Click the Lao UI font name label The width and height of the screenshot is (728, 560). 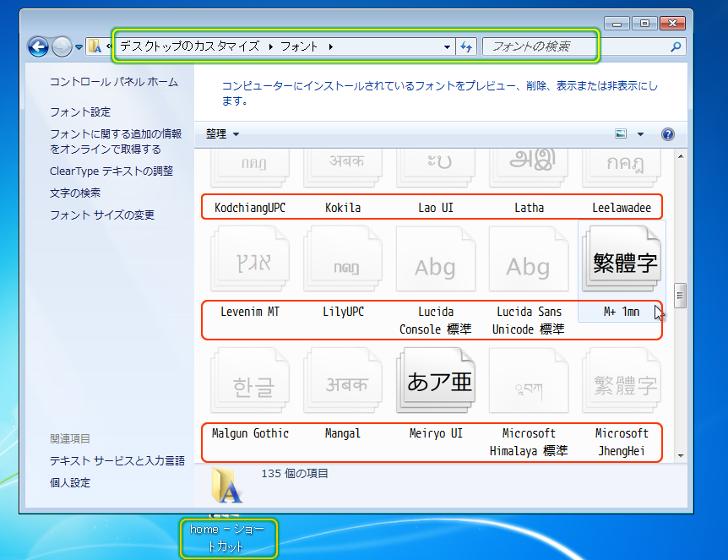coord(436,208)
